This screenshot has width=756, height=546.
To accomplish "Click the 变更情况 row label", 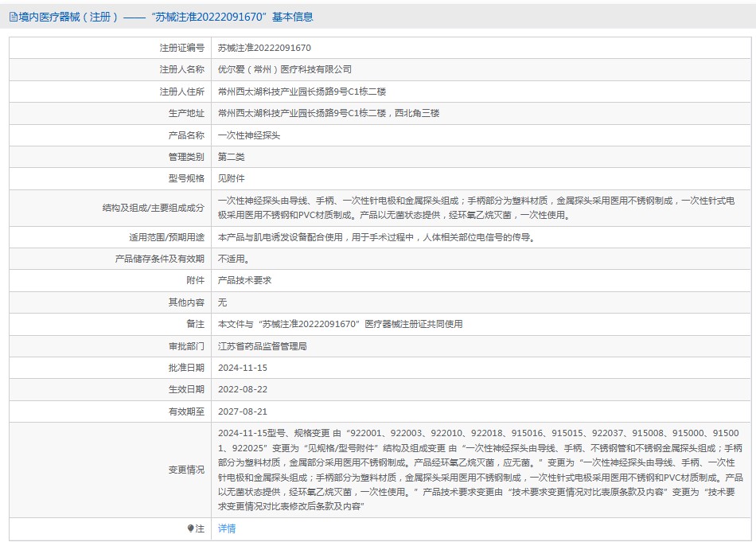I will pyautogui.click(x=186, y=470).
